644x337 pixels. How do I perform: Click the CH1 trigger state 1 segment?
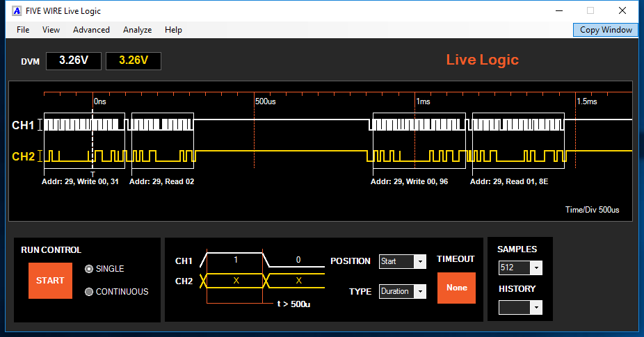point(235,259)
